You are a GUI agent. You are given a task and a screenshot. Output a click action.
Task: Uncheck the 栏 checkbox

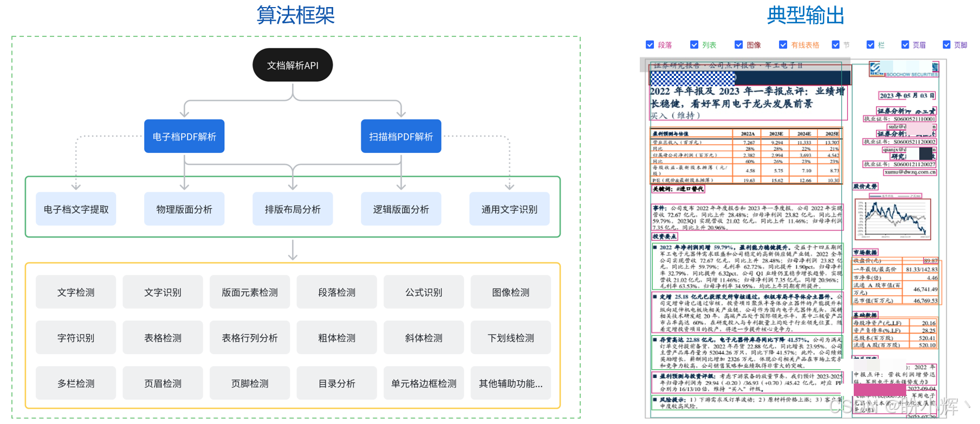871,44
